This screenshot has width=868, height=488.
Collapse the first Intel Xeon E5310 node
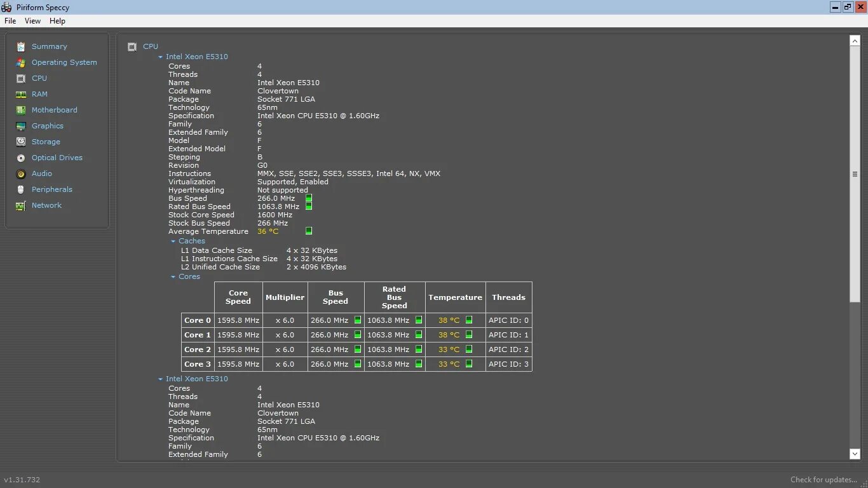tap(161, 57)
